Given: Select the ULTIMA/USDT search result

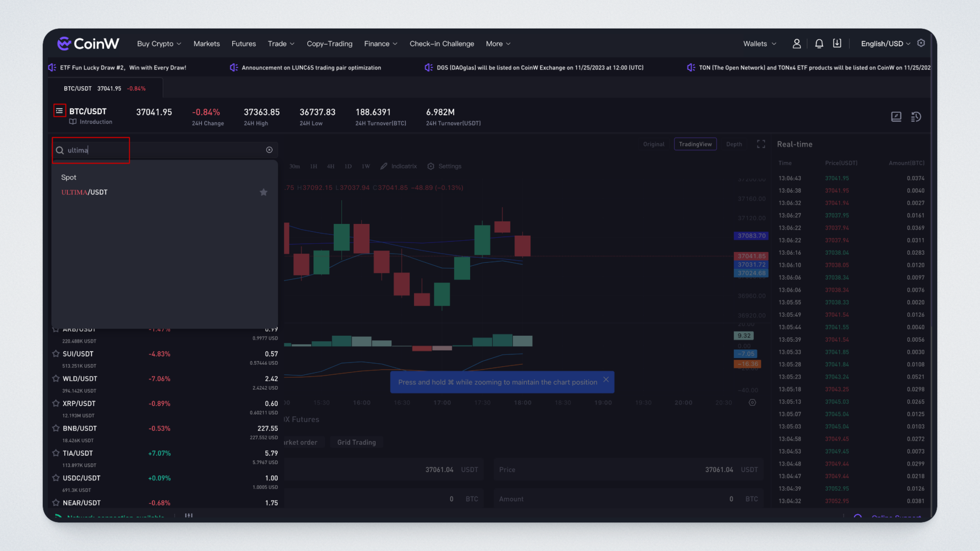Looking at the screenshot, I should click(x=85, y=192).
